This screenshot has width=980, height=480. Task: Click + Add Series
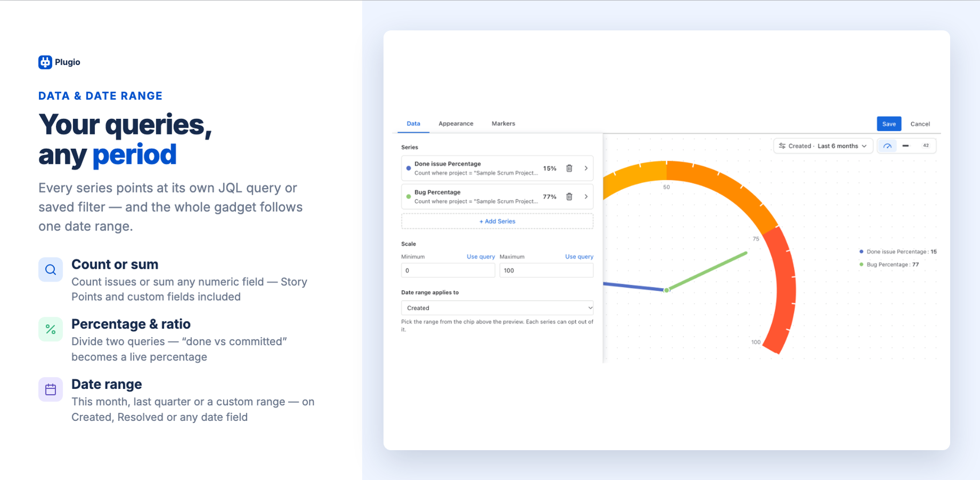tap(497, 221)
